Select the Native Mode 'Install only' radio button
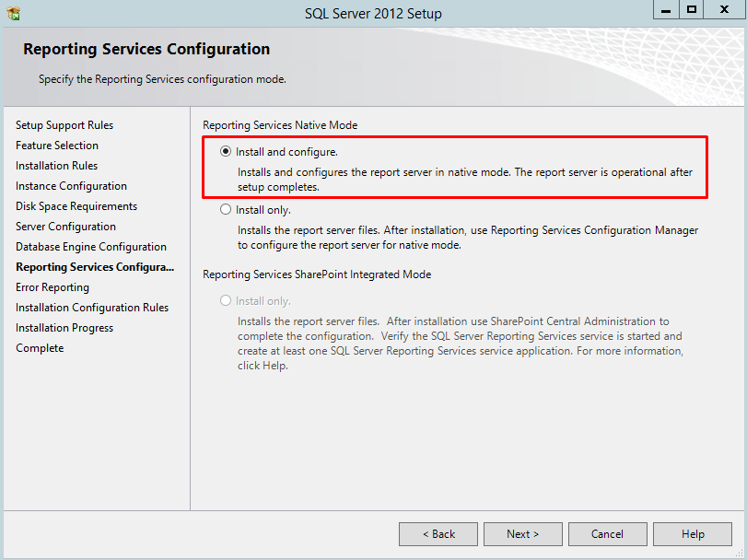The image size is (747, 560). coord(226,209)
